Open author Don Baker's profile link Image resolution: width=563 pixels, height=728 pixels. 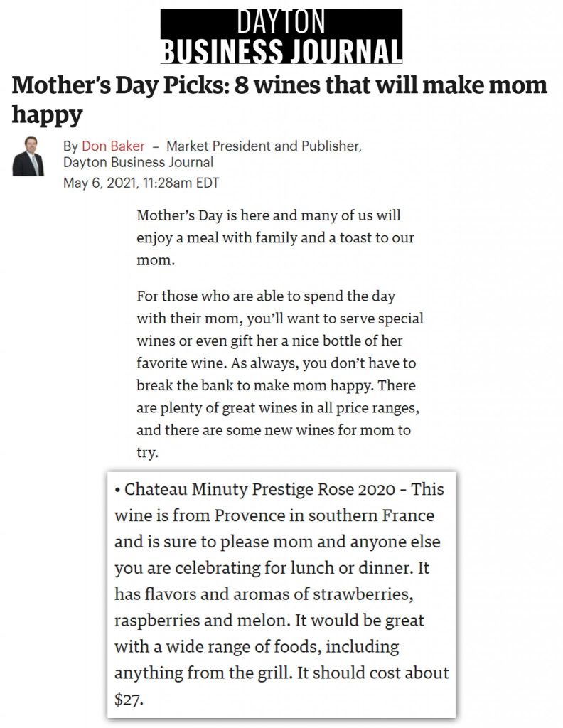click(x=113, y=146)
